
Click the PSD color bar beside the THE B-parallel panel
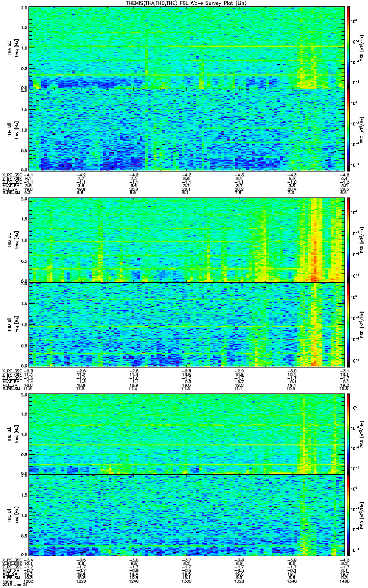(348, 515)
